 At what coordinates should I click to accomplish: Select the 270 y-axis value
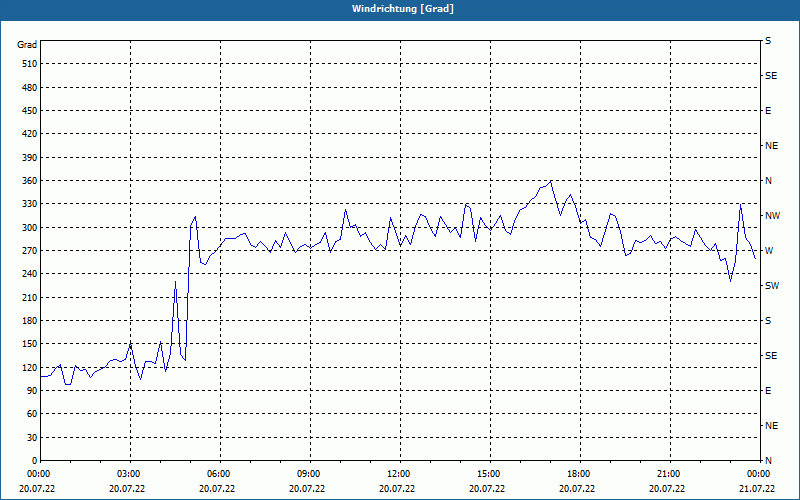click(30, 251)
